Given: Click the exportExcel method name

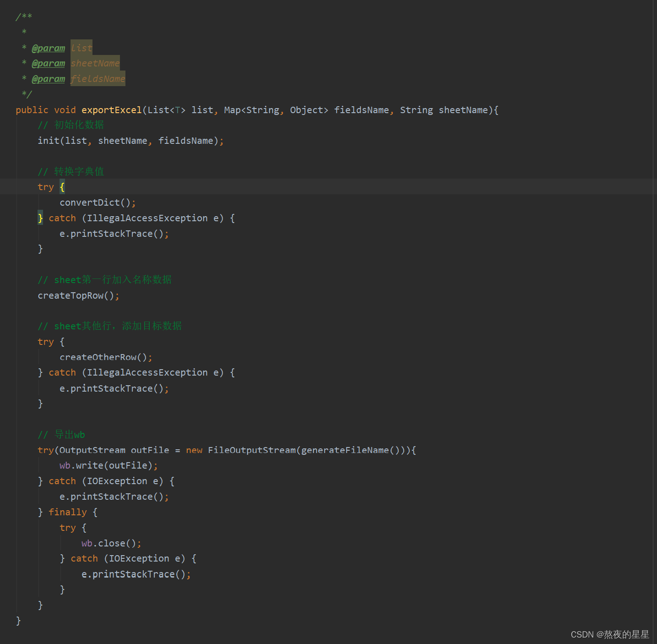Looking at the screenshot, I should pos(112,110).
